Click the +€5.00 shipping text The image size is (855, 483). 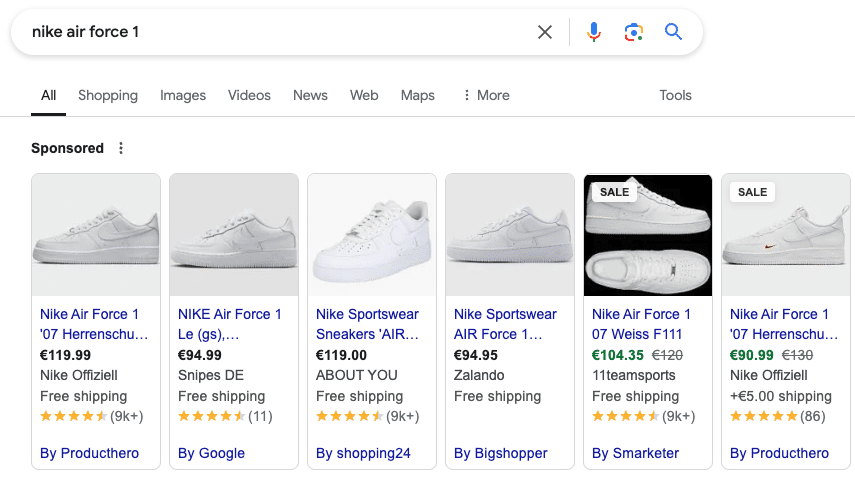click(x=781, y=396)
